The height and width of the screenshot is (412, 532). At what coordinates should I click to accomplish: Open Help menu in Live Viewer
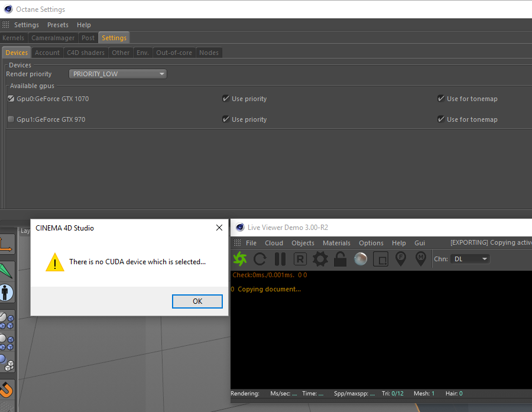[x=398, y=243]
